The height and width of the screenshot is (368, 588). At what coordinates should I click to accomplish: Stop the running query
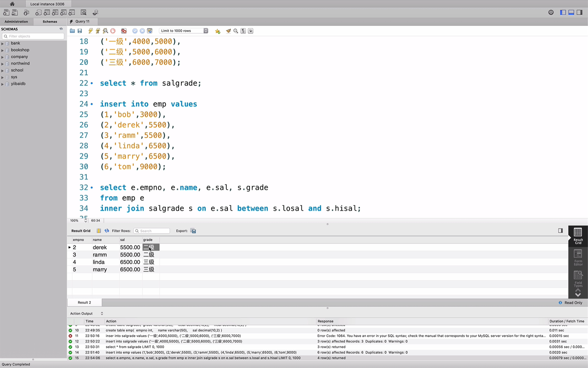[x=113, y=31]
